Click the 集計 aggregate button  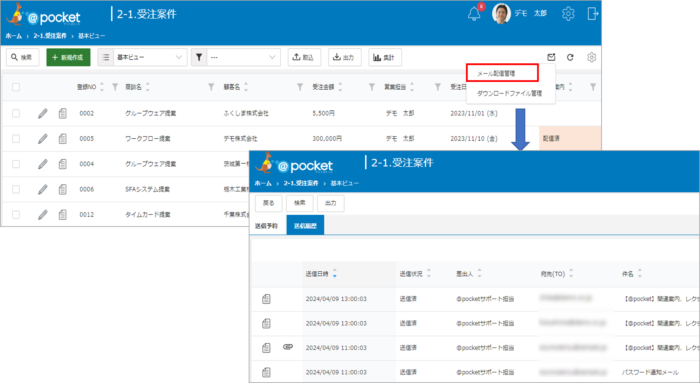point(385,57)
